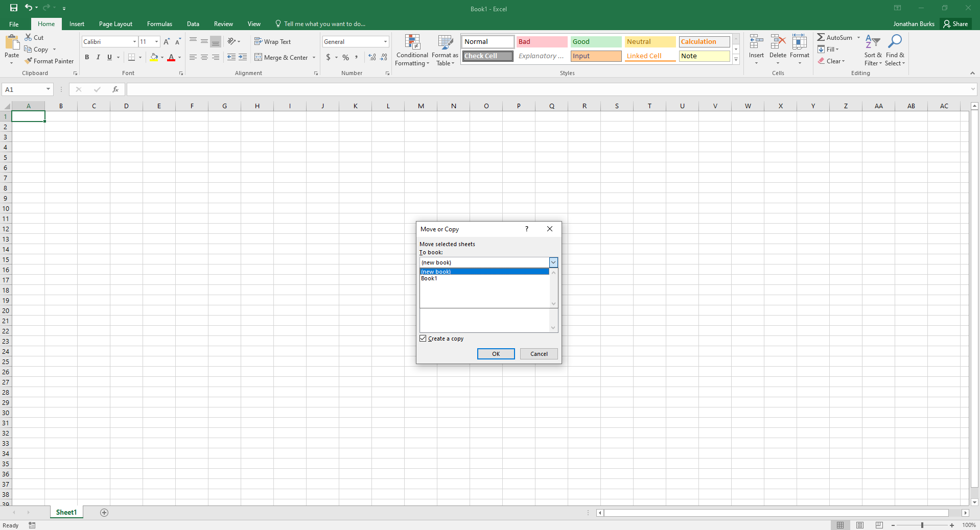
Task: Open the To book dropdown
Action: coord(553,262)
